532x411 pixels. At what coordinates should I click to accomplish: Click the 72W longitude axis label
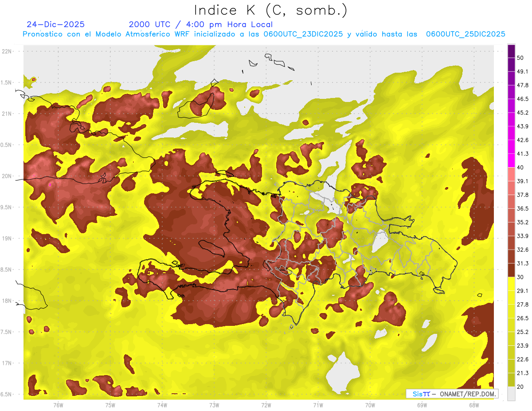(266, 405)
